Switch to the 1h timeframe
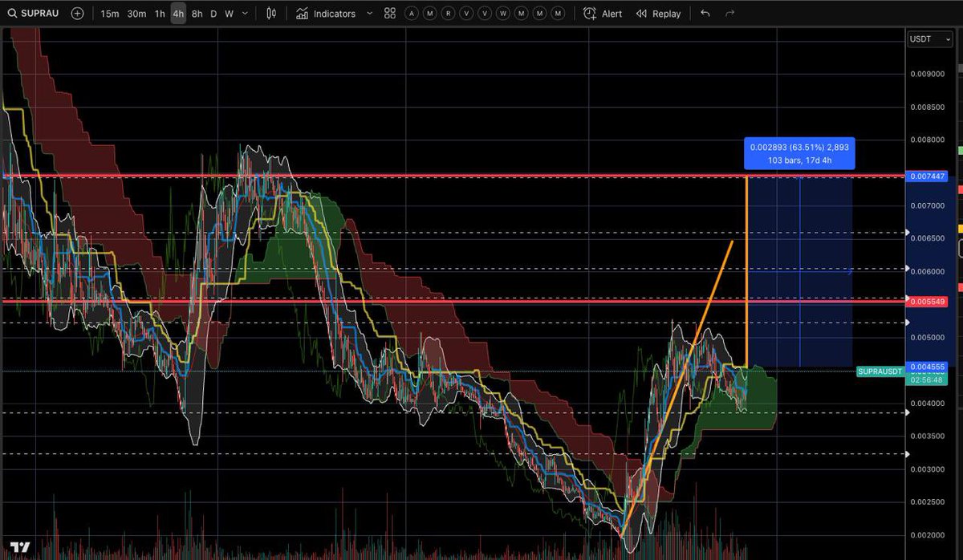The height and width of the screenshot is (560, 963). point(160,14)
